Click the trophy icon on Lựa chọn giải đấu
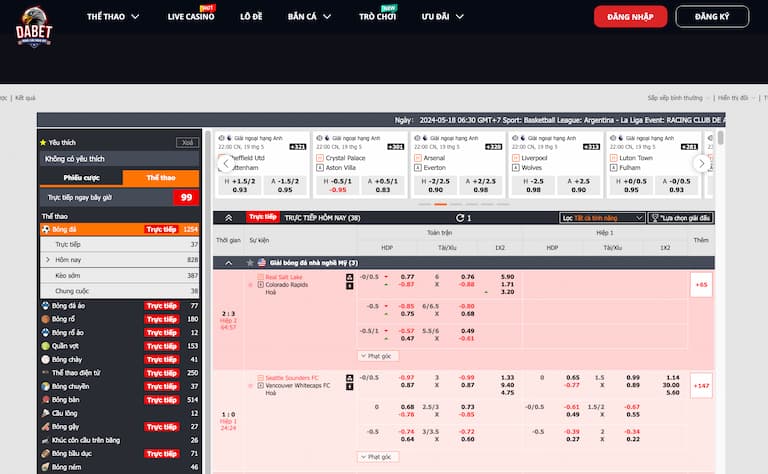The height and width of the screenshot is (474, 768). pos(655,217)
